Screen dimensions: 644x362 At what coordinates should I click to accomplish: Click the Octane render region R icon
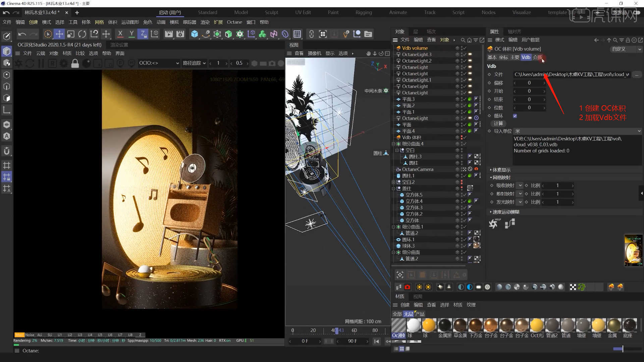[x=52, y=63]
